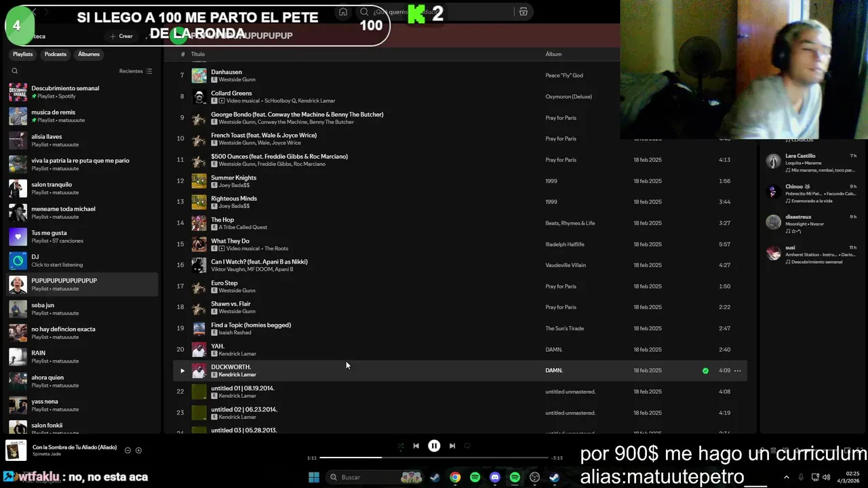Viewport: 868px width, 488px height.
Task: Select the track YAH.
Action: [461, 350]
